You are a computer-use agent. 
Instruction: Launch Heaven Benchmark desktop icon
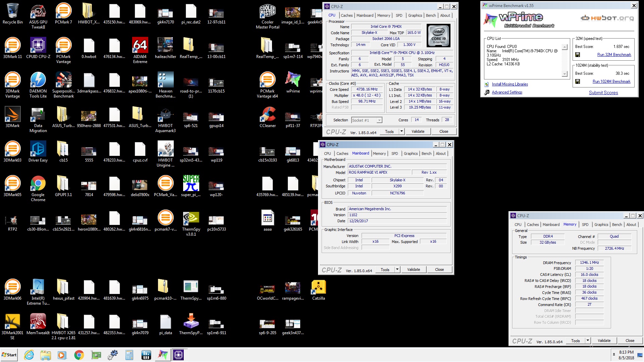pyautogui.click(x=165, y=85)
